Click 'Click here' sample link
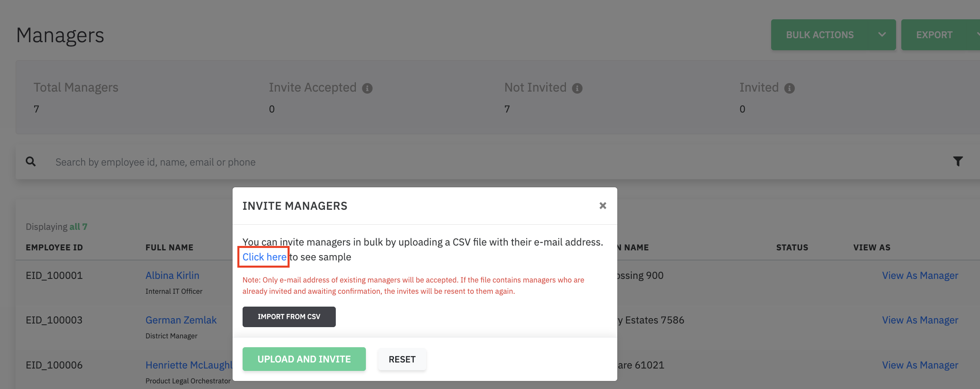Image resolution: width=980 pixels, height=389 pixels. [264, 257]
